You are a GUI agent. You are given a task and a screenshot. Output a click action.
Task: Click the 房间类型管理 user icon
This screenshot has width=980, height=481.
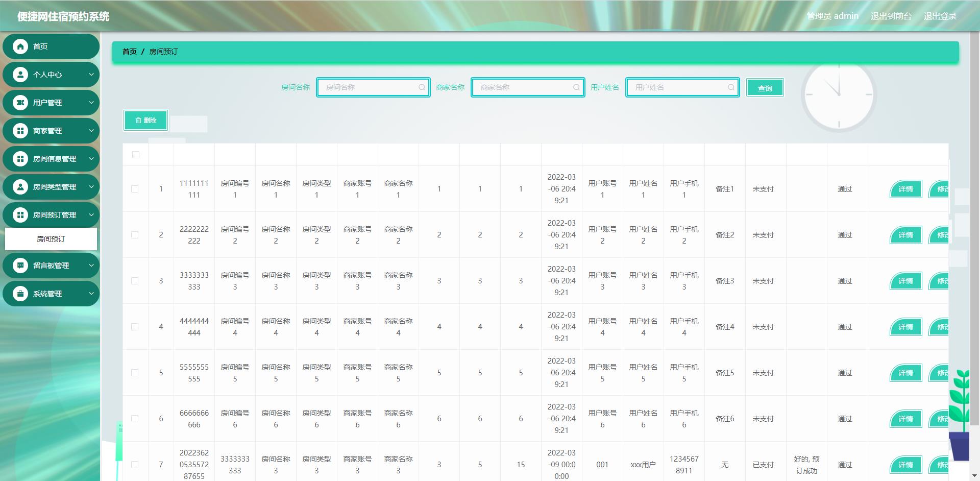(20, 187)
